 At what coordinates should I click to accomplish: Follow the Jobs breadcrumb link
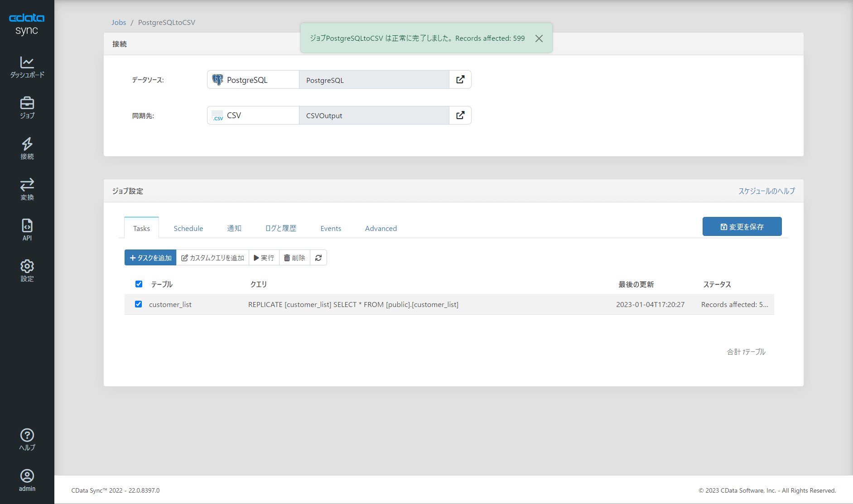(x=119, y=22)
